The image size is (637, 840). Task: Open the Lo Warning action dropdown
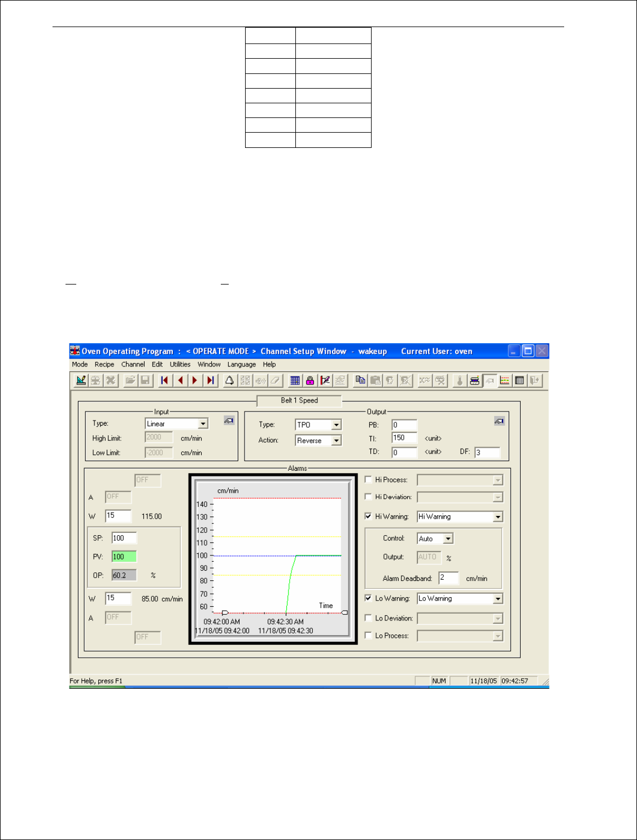(x=498, y=598)
